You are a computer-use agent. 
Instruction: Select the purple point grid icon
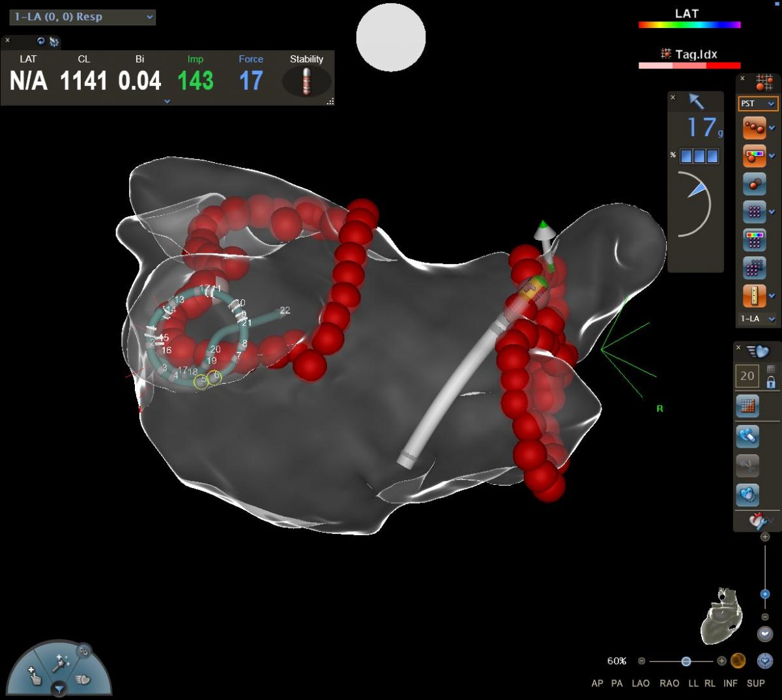pyautogui.click(x=754, y=212)
